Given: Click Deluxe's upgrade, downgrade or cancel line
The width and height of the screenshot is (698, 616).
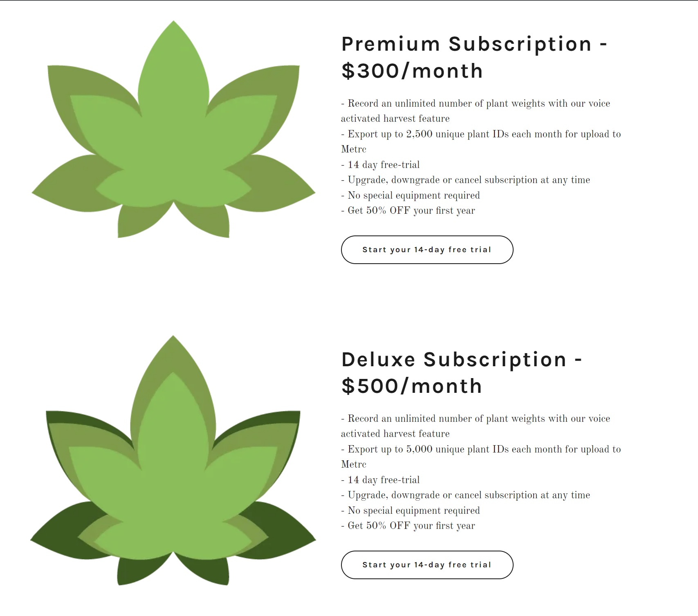Looking at the screenshot, I should click(465, 495).
